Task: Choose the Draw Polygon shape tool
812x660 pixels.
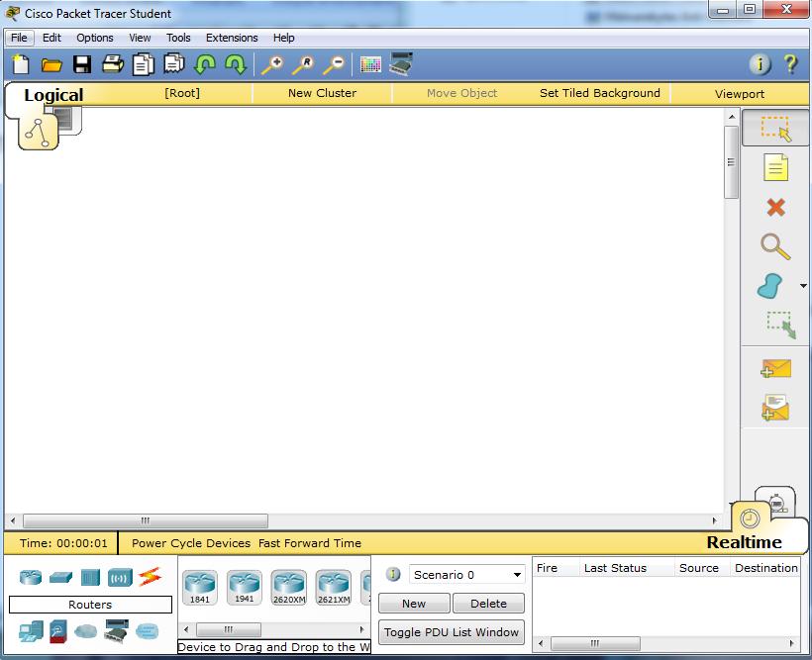Action: coord(770,286)
